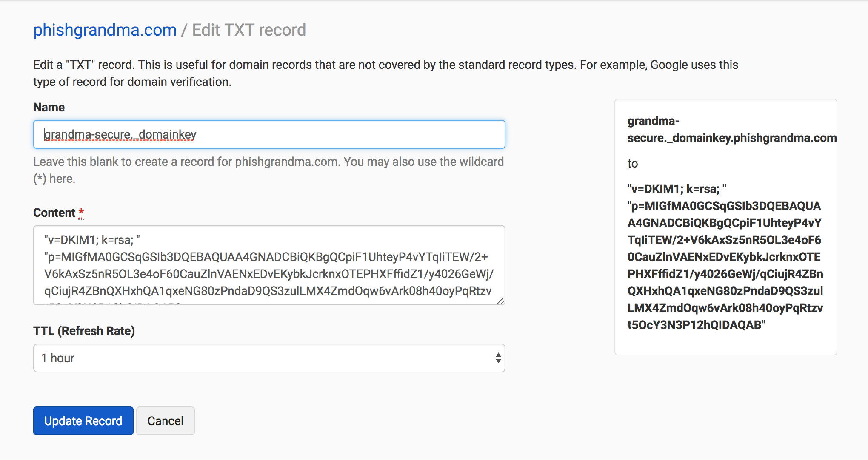Viewport: 868px width, 460px height.
Task: Click the TXT record description paragraph
Action: click(385, 73)
